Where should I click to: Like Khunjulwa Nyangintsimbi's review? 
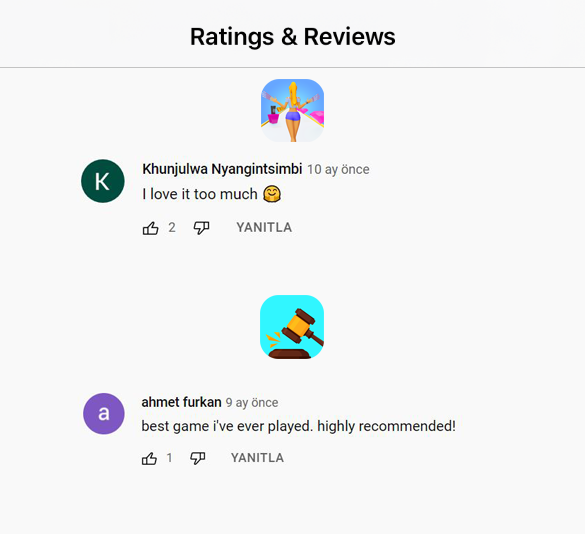[x=150, y=228]
